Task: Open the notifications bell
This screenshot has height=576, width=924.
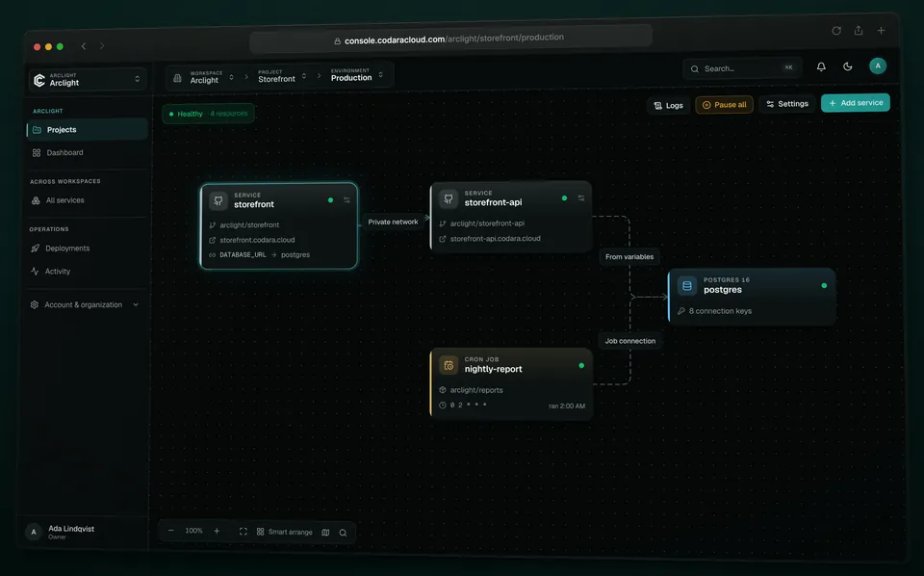Action: click(x=821, y=66)
